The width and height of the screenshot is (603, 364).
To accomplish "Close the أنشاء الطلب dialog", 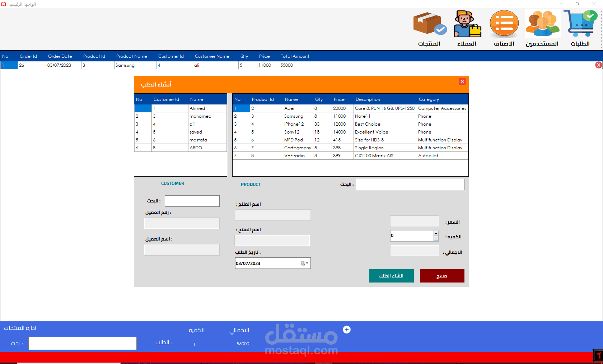I will coord(462,81).
